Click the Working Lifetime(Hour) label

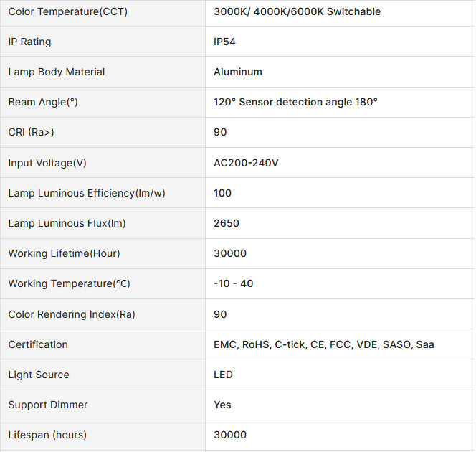coord(64,253)
